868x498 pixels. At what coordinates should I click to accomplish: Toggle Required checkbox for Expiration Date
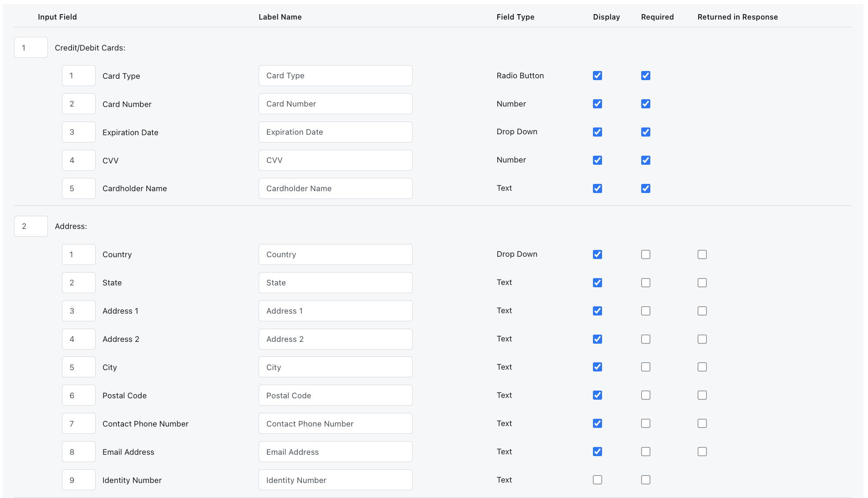pos(646,132)
